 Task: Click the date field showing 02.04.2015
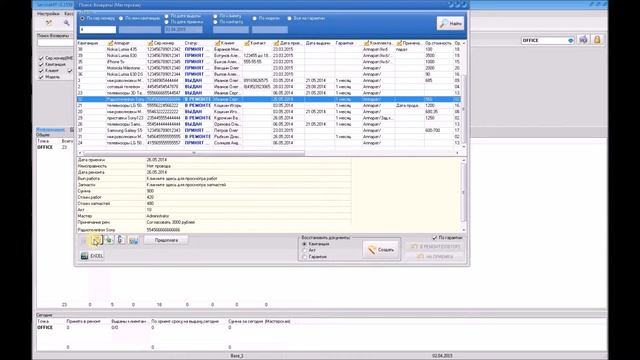(x=183, y=30)
